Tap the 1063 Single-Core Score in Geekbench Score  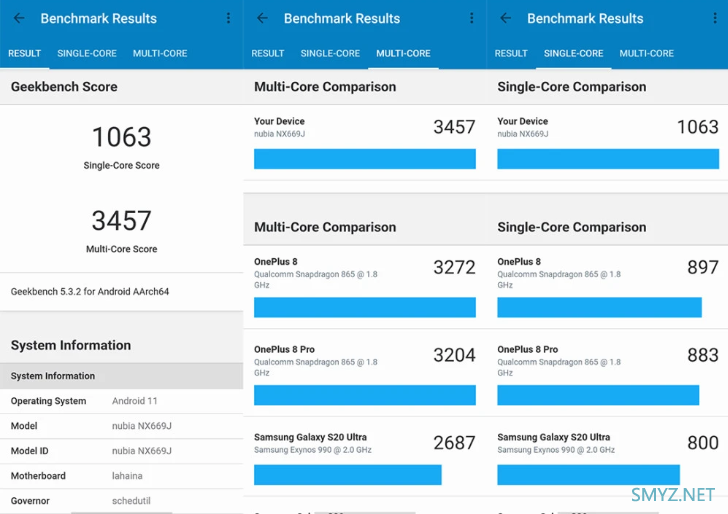122,137
